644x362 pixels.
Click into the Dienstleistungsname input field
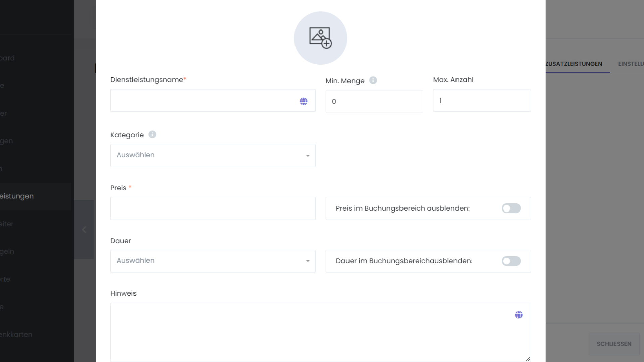[201, 101]
